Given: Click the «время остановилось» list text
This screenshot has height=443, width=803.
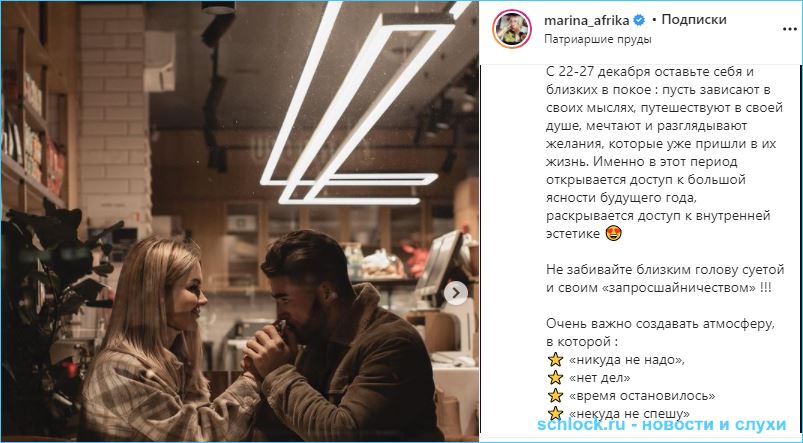Looking at the screenshot, I should 642,396.
